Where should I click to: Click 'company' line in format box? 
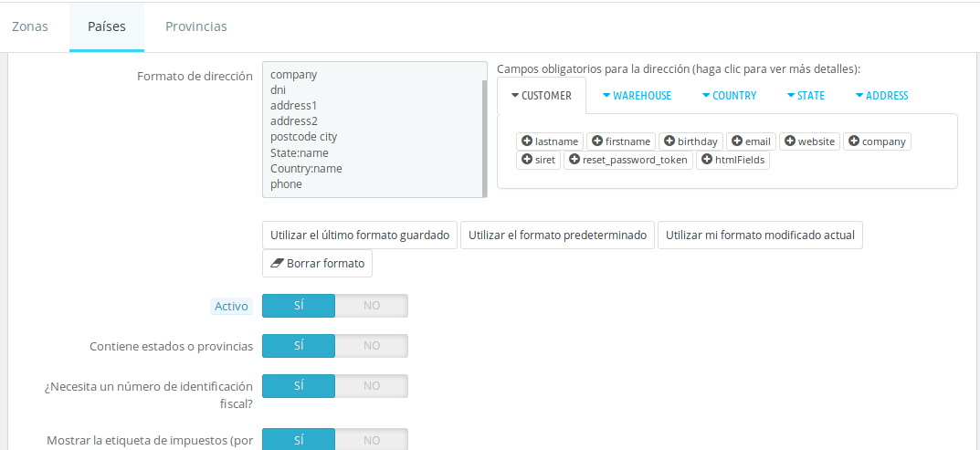(294, 74)
